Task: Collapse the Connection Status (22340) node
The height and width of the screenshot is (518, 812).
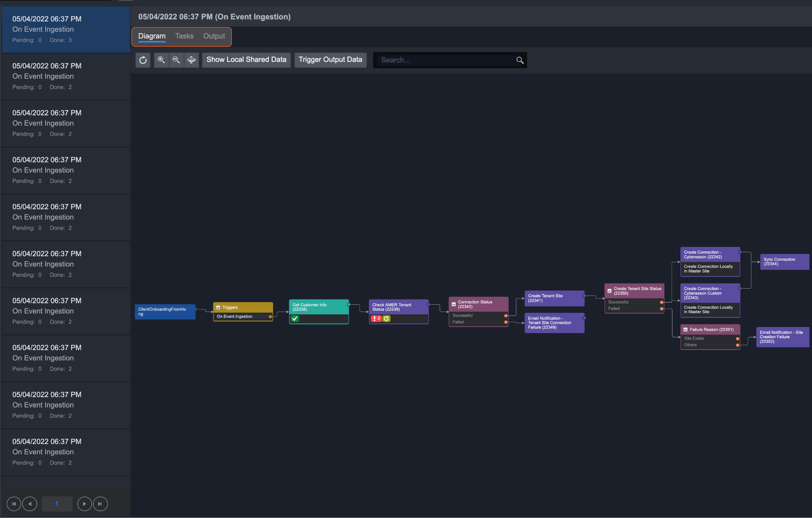Action: click(x=454, y=304)
